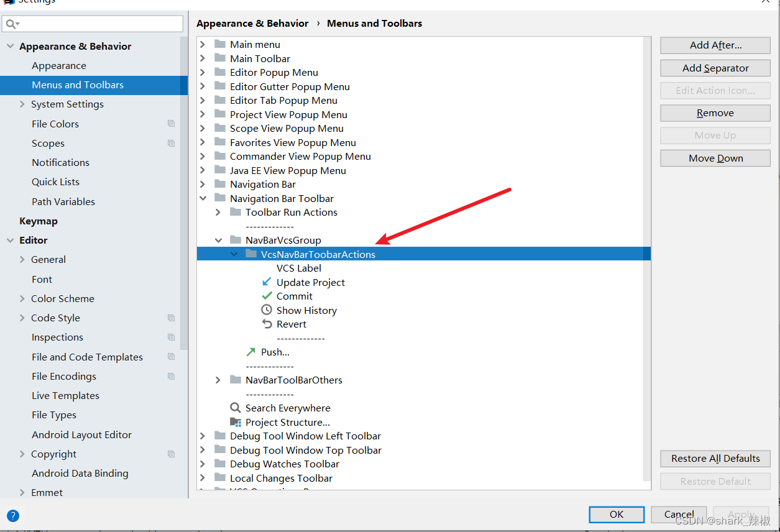Click the OK button
Image resolution: width=780 pixels, height=532 pixels.
tap(617, 514)
